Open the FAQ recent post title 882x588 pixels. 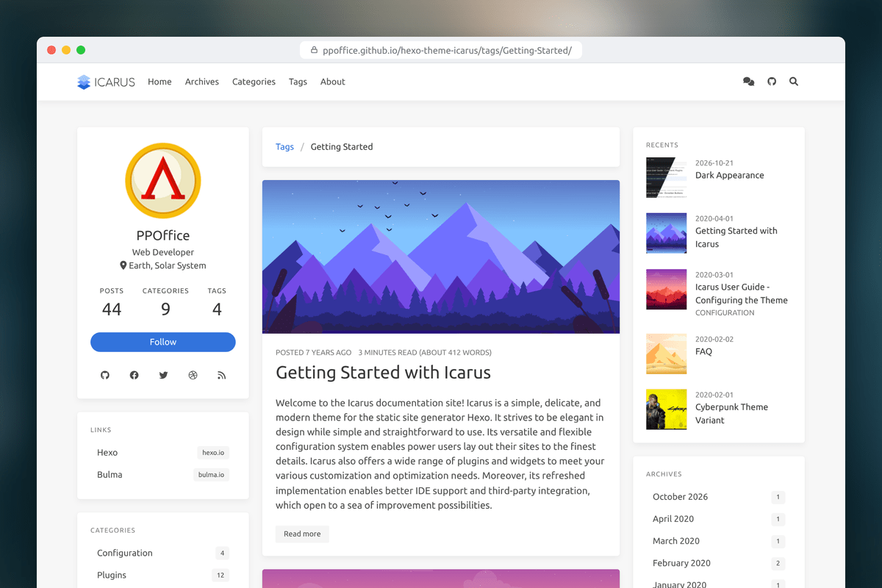point(704,352)
